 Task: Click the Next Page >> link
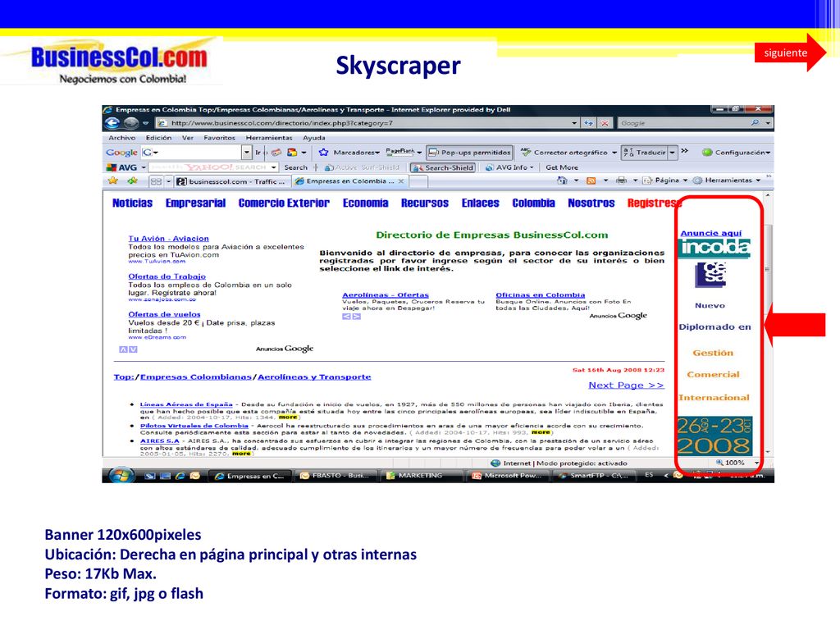tap(626, 386)
